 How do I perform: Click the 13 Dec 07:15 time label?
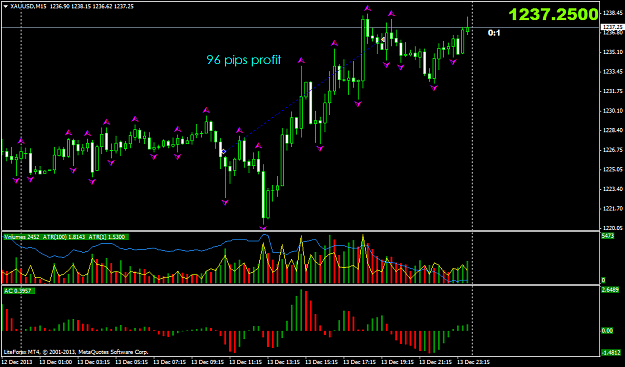click(x=169, y=362)
